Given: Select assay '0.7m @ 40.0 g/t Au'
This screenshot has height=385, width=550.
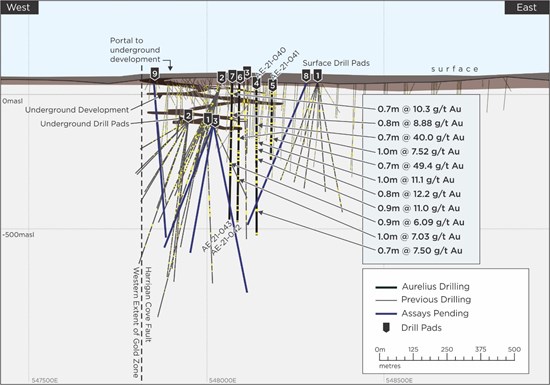Looking at the screenshot, I should [x=421, y=137].
